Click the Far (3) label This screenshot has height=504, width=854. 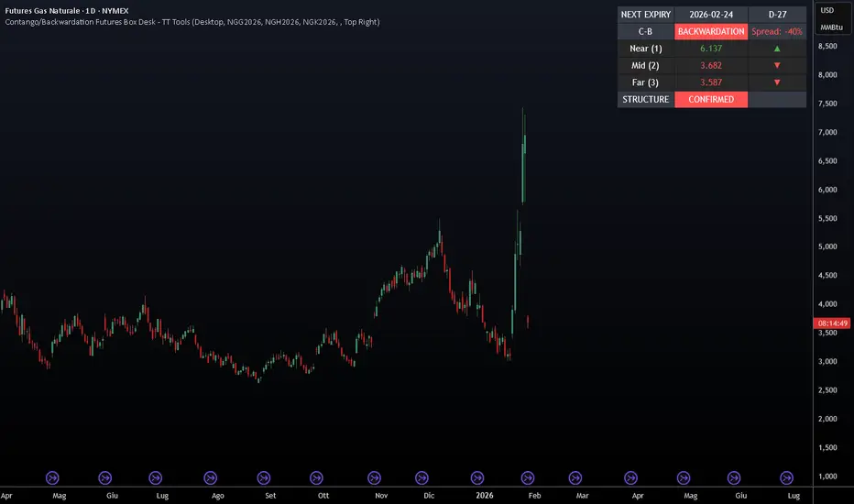[x=646, y=82]
